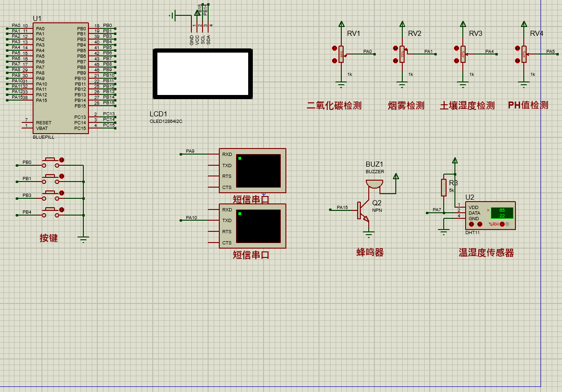Image resolution: width=562 pixels, height=392 pixels.
Task: Select the Q2 NPN transistor
Action: pyautogui.click(x=363, y=210)
